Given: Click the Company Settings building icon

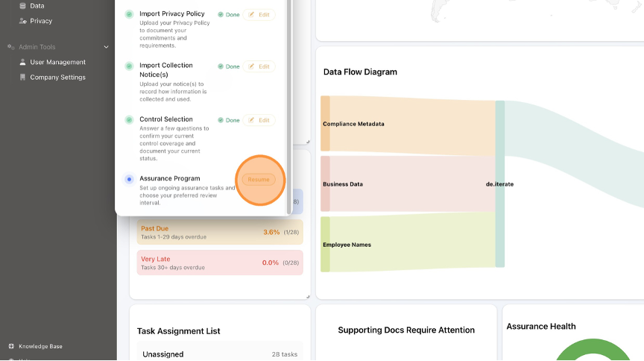Looking at the screenshot, I should [22, 78].
